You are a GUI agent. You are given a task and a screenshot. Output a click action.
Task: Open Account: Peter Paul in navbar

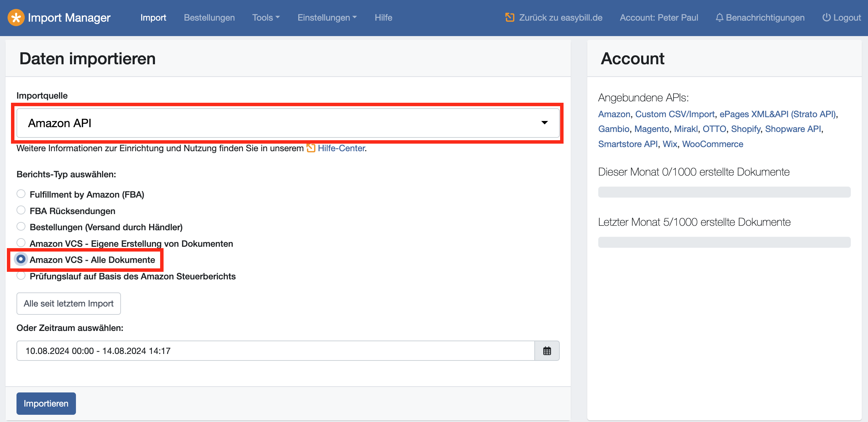pyautogui.click(x=659, y=18)
